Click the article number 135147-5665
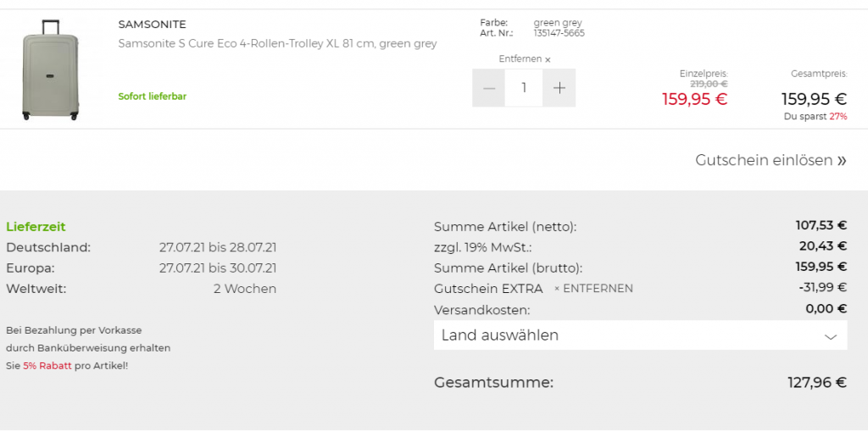 tap(559, 33)
